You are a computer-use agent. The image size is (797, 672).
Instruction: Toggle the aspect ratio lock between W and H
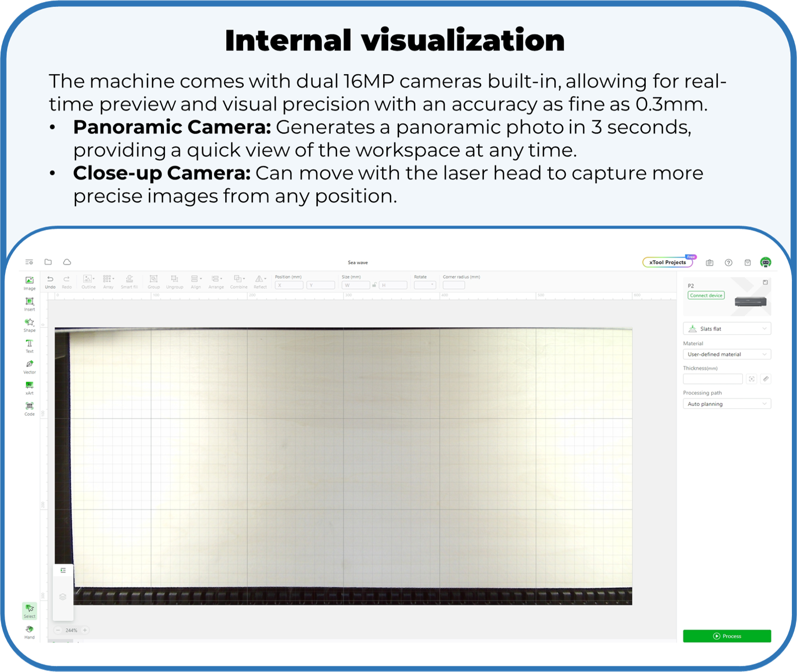click(374, 285)
